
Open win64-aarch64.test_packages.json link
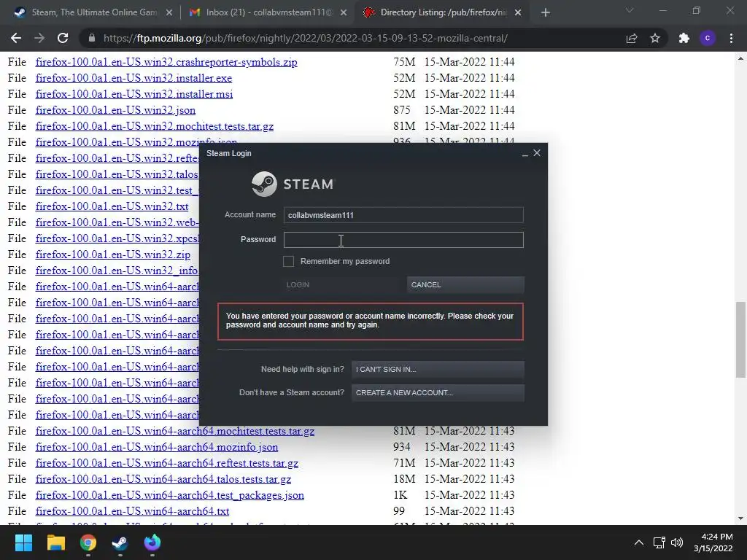(169, 495)
